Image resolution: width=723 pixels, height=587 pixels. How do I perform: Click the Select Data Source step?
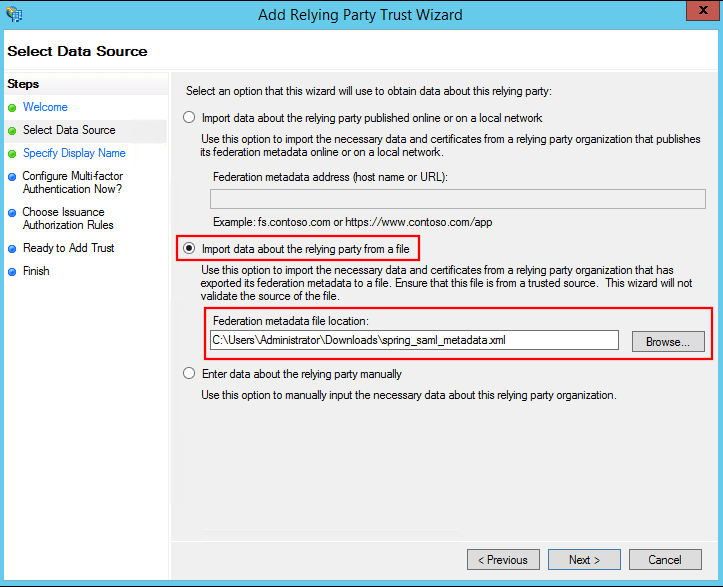(69, 130)
